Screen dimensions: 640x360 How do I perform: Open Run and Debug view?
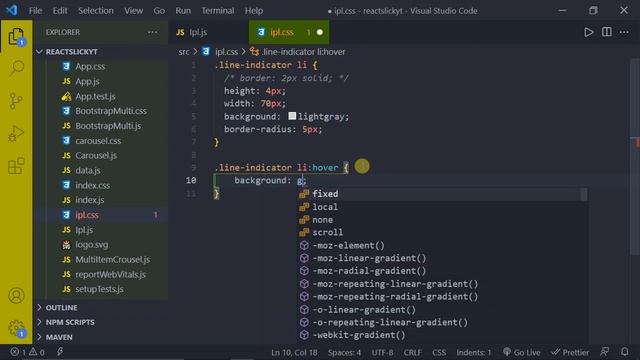pos(16,133)
